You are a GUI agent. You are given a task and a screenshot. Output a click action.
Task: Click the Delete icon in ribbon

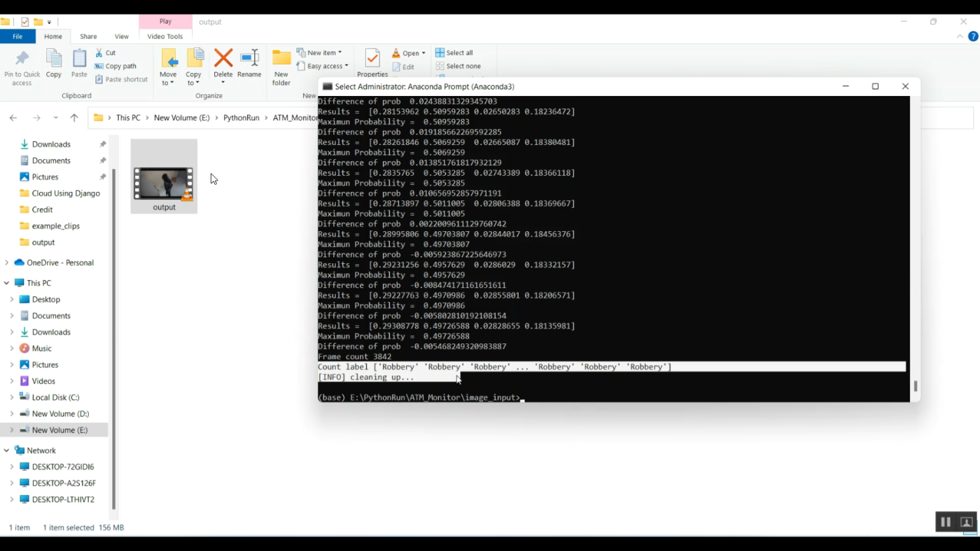tap(223, 59)
